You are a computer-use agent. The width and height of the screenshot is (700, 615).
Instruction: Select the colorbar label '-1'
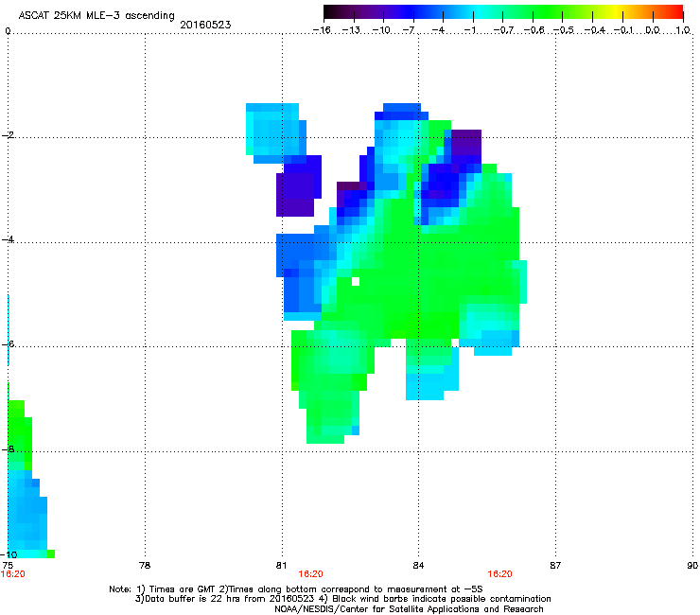coord(469,30)
